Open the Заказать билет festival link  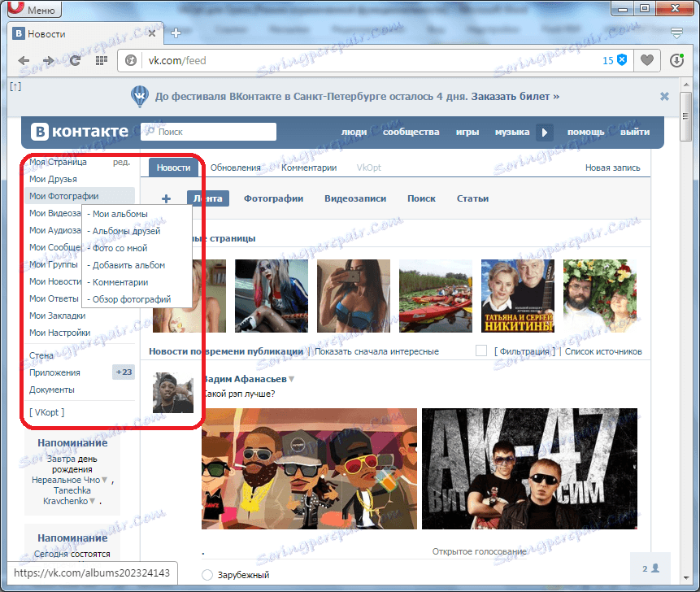point(515,97)
